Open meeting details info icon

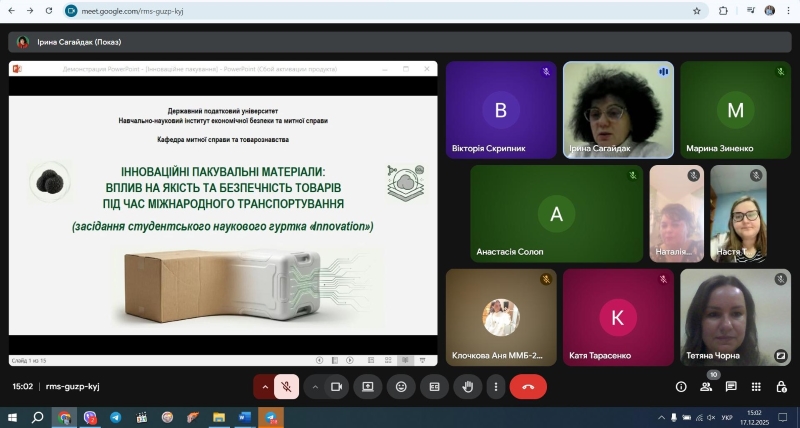click(x=681, y=387)
